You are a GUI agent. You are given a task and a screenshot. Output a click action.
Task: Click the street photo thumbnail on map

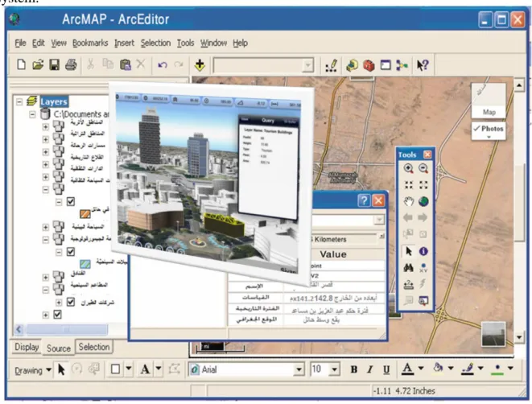tap(493, 334)
